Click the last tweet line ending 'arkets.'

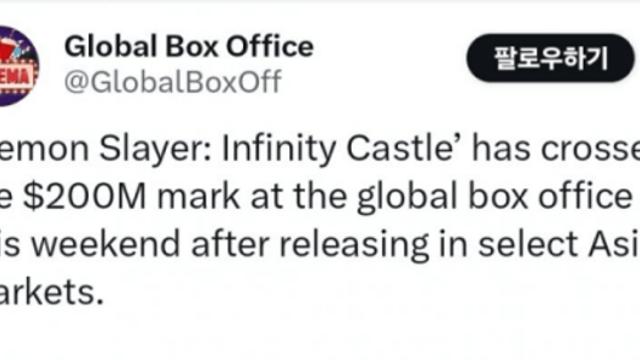tap(51, 292)
